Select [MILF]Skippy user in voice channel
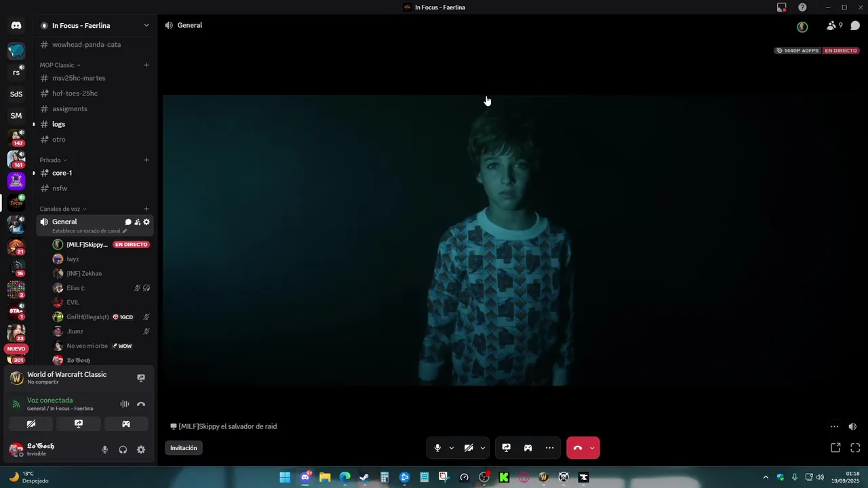Viewport: 868px width, 488px height. pyautogui.click(x=102, y=245)
